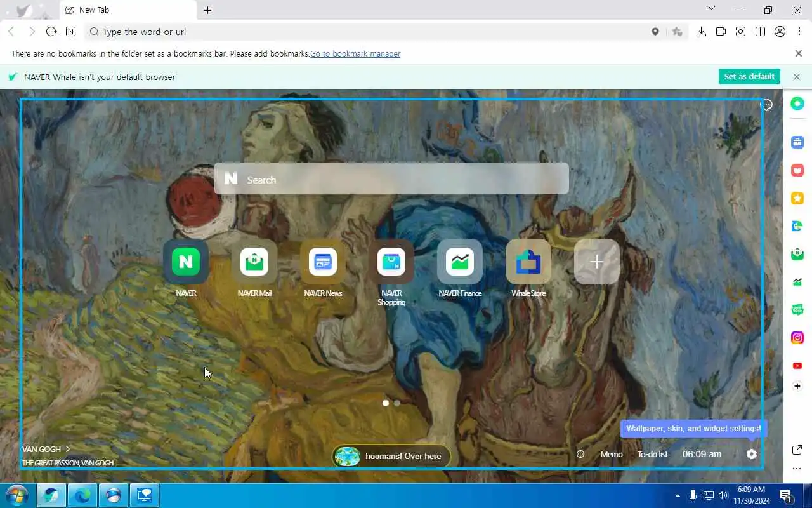Set NAVER Whale as default browser
This screenshot has width=812, height=508.
click(x=749, y=76)
